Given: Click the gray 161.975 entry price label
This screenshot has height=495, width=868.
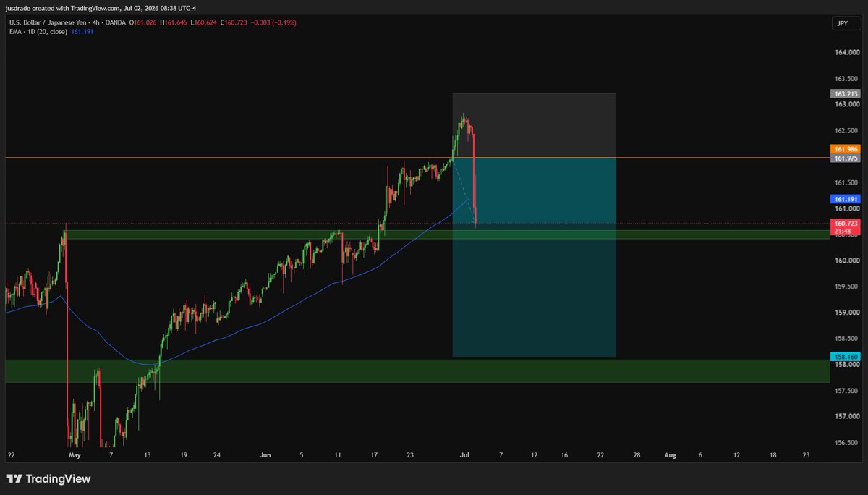Looking at the screenshot, I should (x=845, y=158).
